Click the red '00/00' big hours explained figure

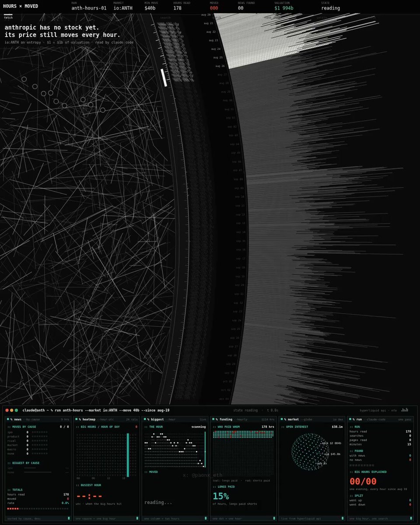pyautogui.click(x=363, y=481)
